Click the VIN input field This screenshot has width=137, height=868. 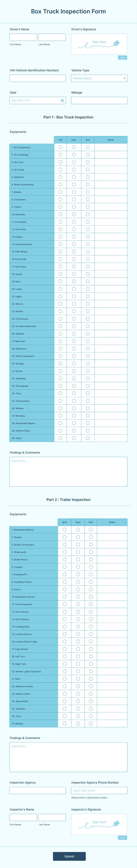(37, 78)
